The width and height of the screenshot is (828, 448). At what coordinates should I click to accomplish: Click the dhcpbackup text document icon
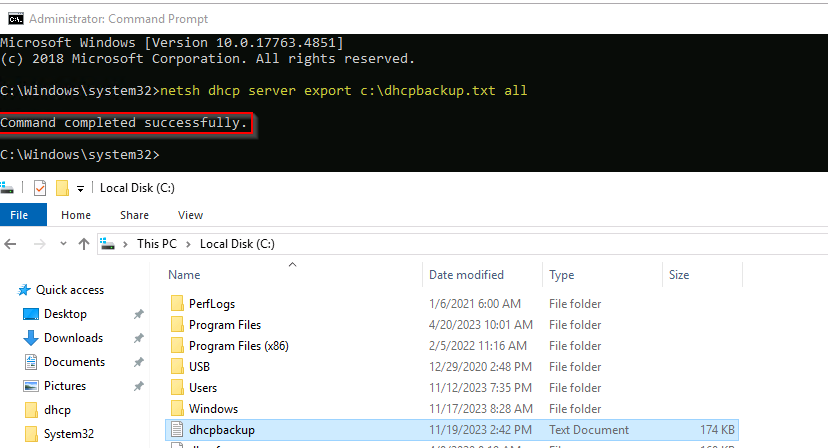pyautogui.click(x=177, y=430)
